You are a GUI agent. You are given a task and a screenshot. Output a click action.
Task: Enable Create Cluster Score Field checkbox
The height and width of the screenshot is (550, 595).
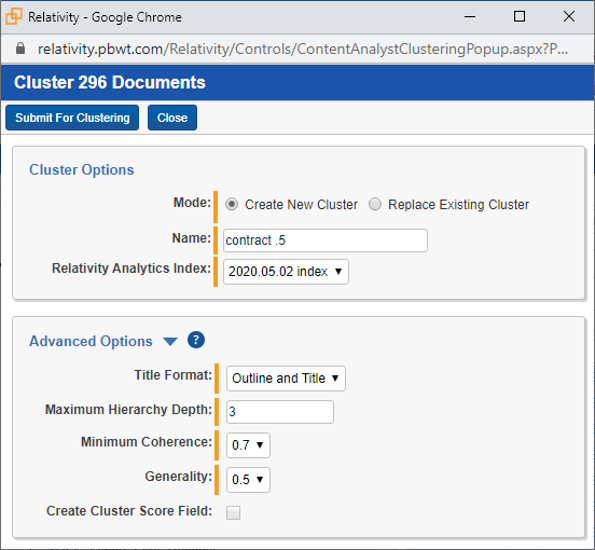coord(233,512)
